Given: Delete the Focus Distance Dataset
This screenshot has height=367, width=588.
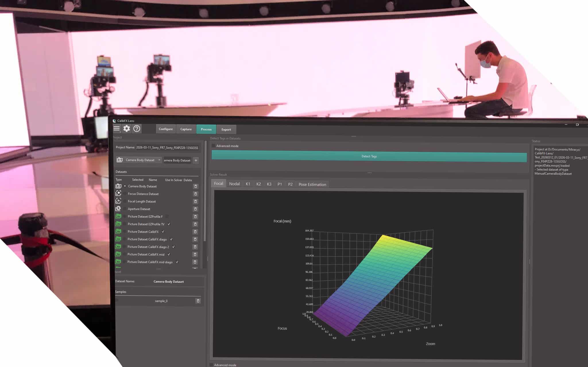Looking at the screenshot, I should pos(196,194).
